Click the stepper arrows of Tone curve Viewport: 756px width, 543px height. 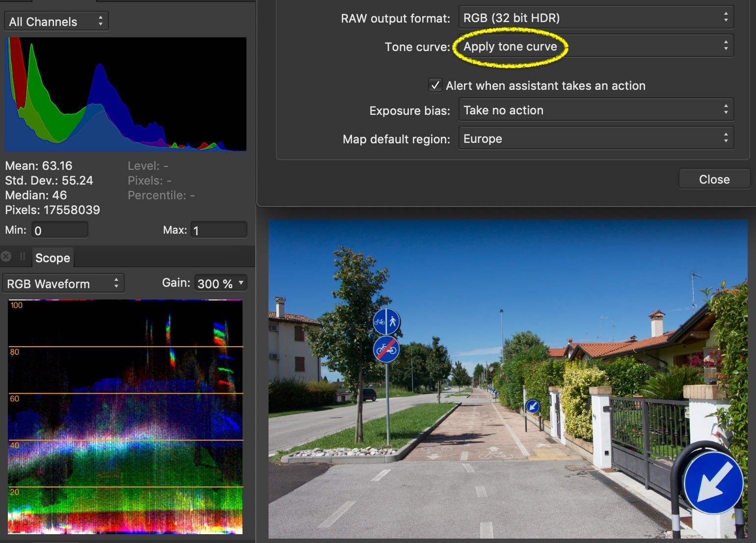pyautogui.click(x=726, y=46)
